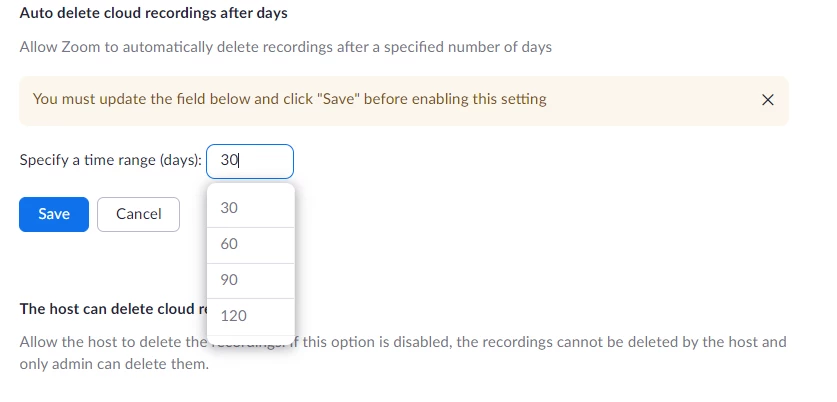837x402 pixels.
Task: Click the 'You must update the field' message
Action: [289, 99]
